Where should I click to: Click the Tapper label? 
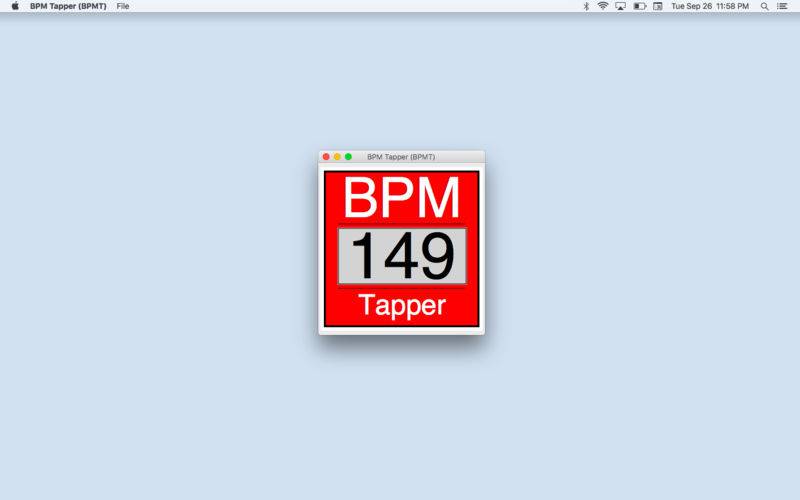[x=402, y=306]
